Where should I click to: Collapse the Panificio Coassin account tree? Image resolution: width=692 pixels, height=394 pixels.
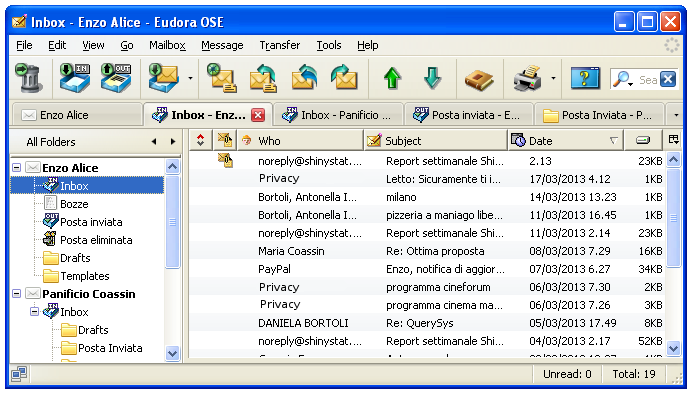(16, 293)
